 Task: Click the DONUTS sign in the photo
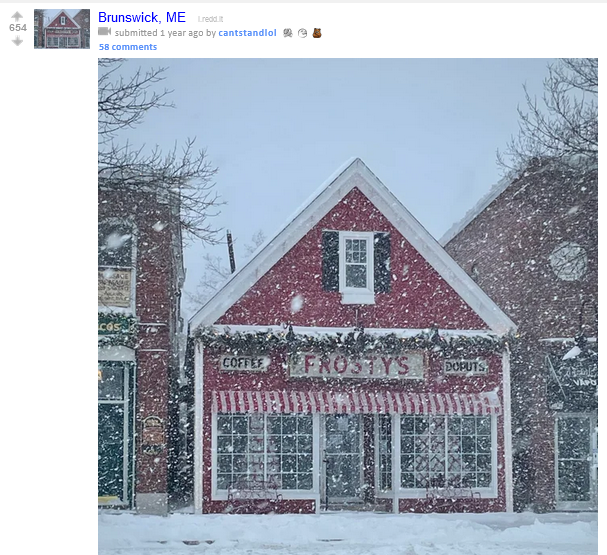(465, 367)
